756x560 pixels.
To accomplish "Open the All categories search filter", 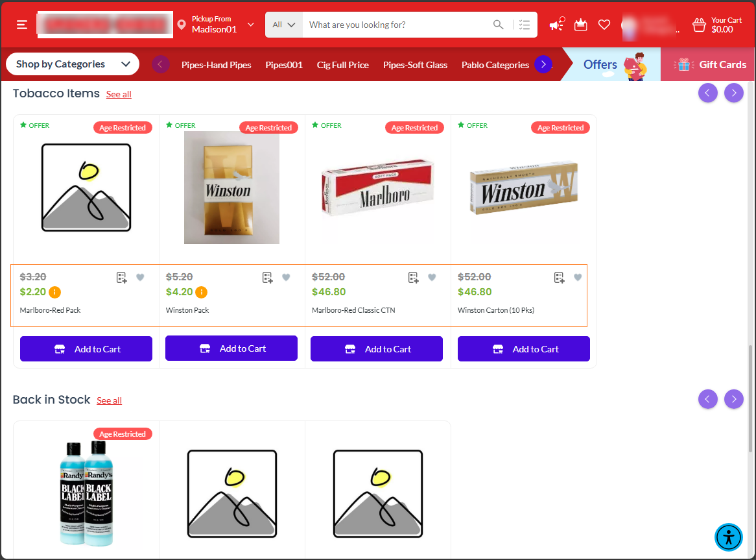I will click(x=284, y=25).
